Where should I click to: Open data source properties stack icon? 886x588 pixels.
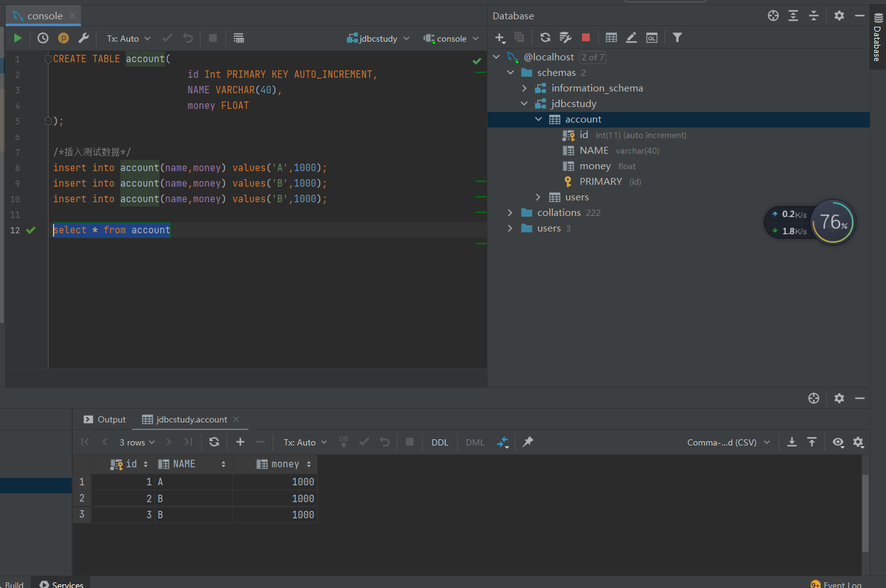[x=565, y=38]
